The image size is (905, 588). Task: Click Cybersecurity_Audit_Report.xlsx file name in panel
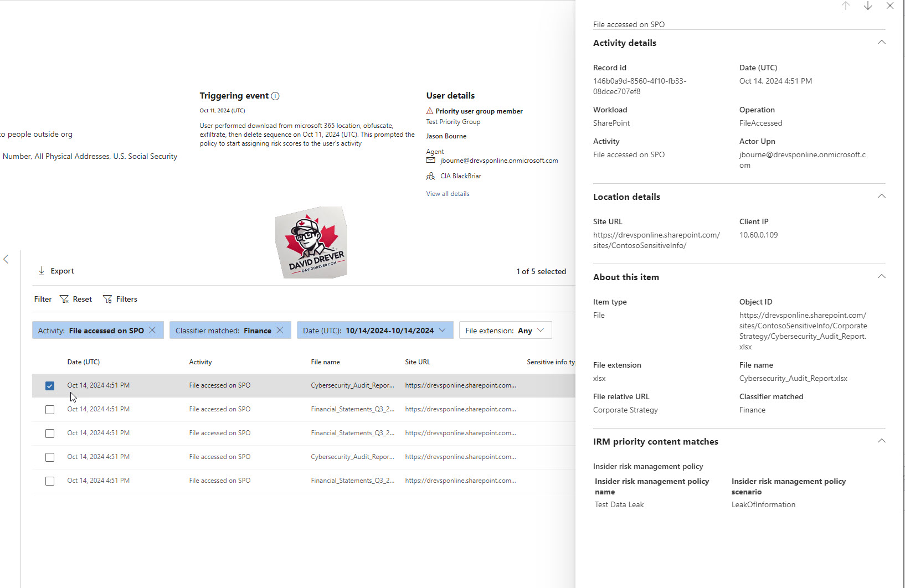793,379
